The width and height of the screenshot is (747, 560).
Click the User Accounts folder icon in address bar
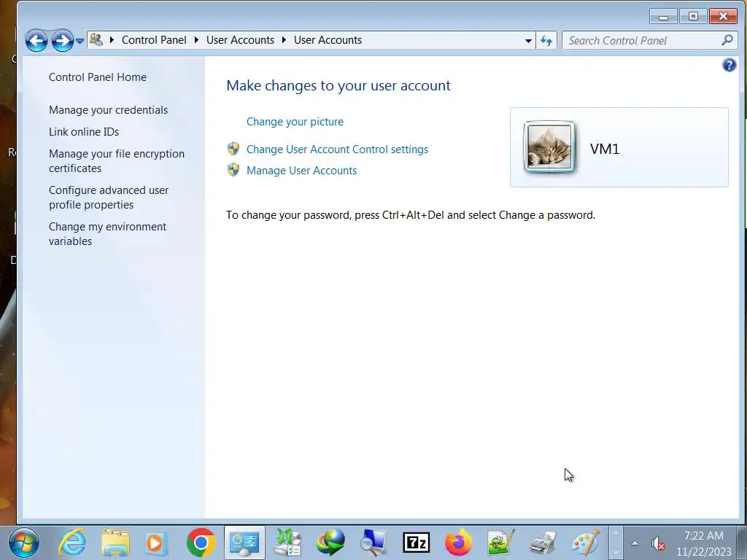pos(96,39)
